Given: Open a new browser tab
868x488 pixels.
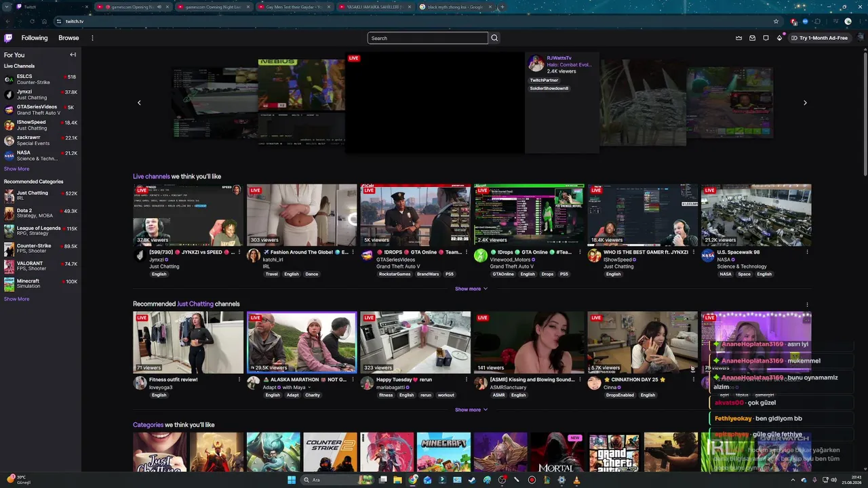Looking at the screenshot, I should tap(502, 7).
